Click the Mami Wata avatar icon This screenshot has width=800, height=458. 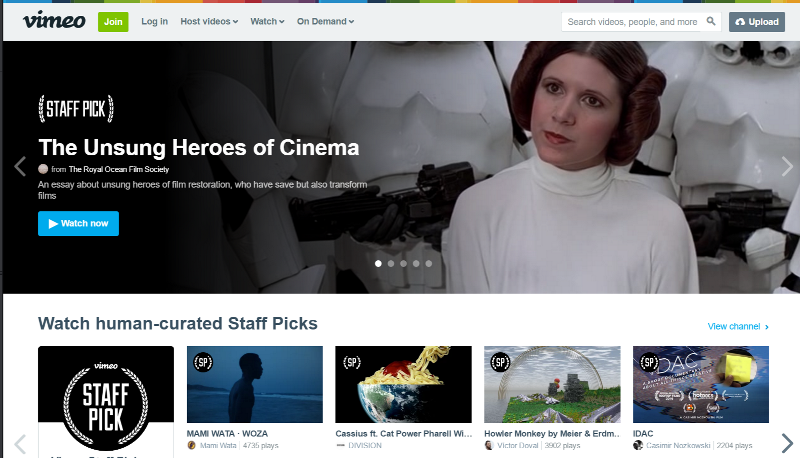point(192,445)
